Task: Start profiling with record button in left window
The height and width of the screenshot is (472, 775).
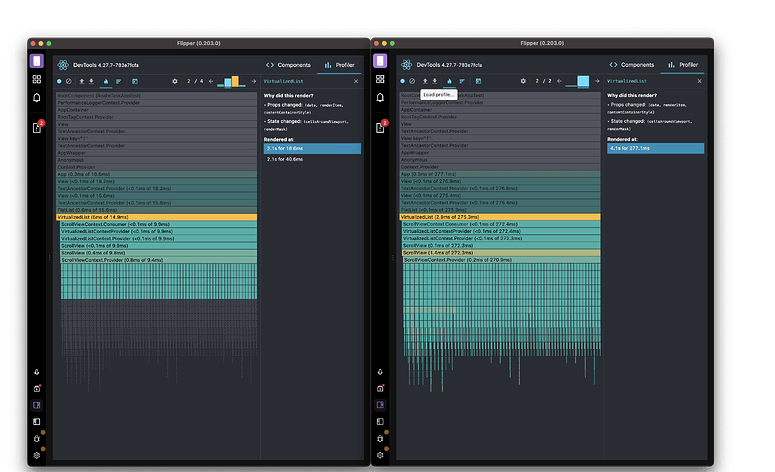Action: click(59, 81)
